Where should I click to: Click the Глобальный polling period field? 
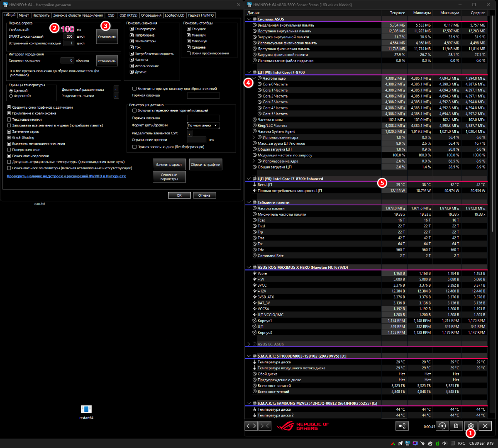point(68,29)
